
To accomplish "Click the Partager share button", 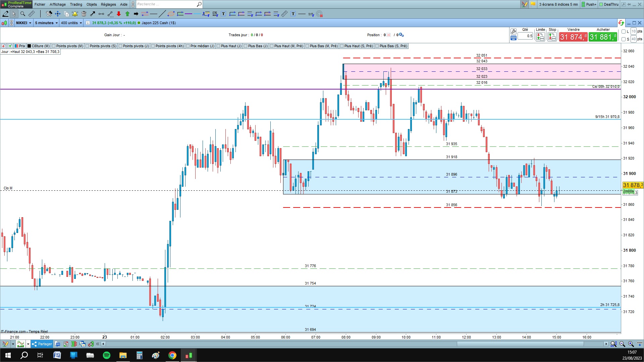I will pyautogui.click(x=42, y=344).
